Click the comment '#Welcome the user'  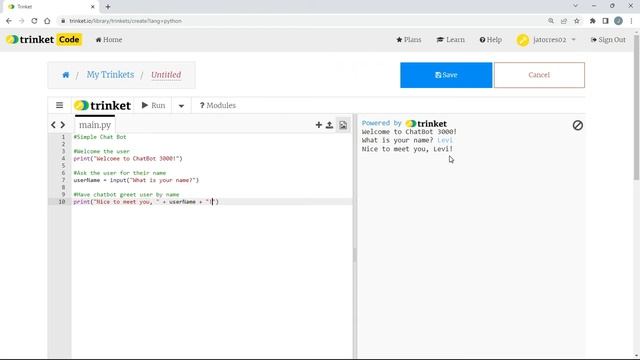coord(102,151)
